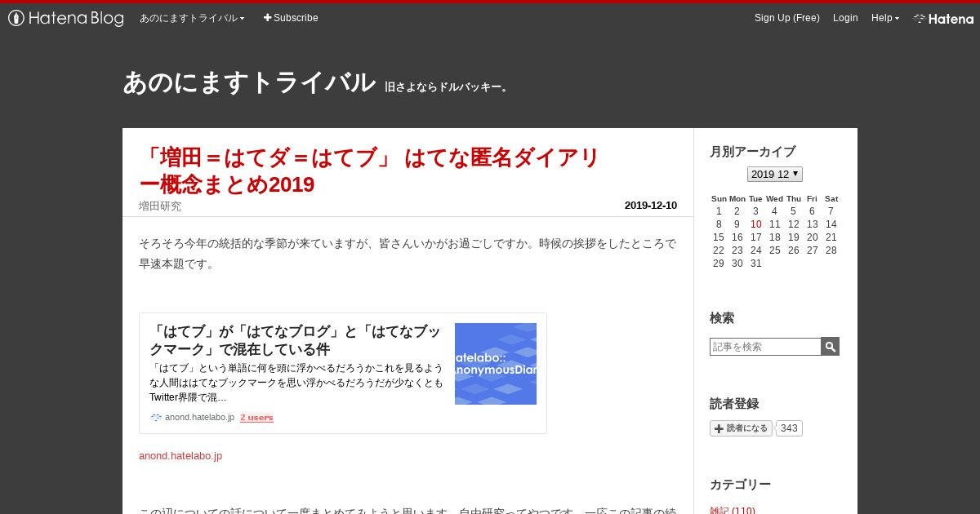Click the カテゴリー heading
Image resolution: width=980 pixels, height=514 pixels.
click(740, 485)
